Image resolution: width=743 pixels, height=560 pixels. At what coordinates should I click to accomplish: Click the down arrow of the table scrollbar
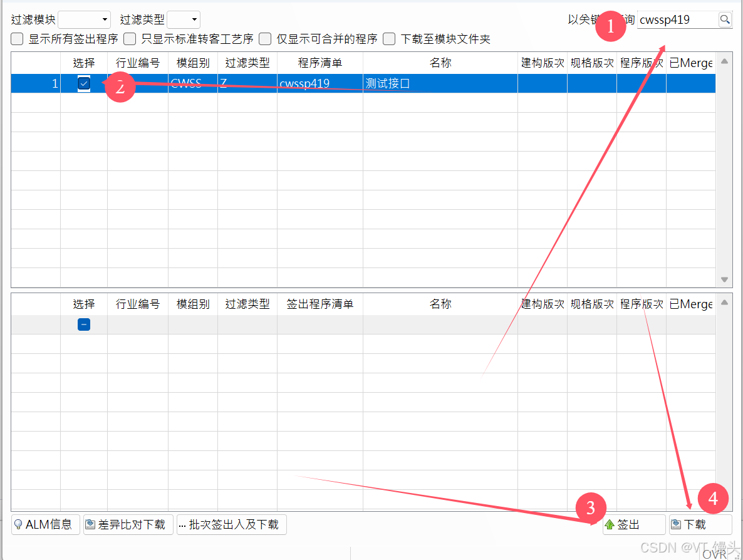[724, 281]
